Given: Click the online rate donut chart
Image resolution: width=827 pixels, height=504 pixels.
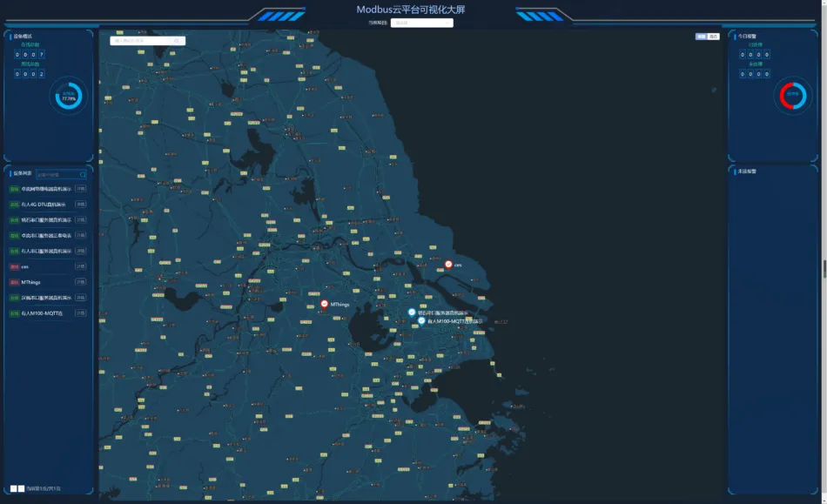Looking at the screenshot, I should pyautogui.click(x=69, y=97).
